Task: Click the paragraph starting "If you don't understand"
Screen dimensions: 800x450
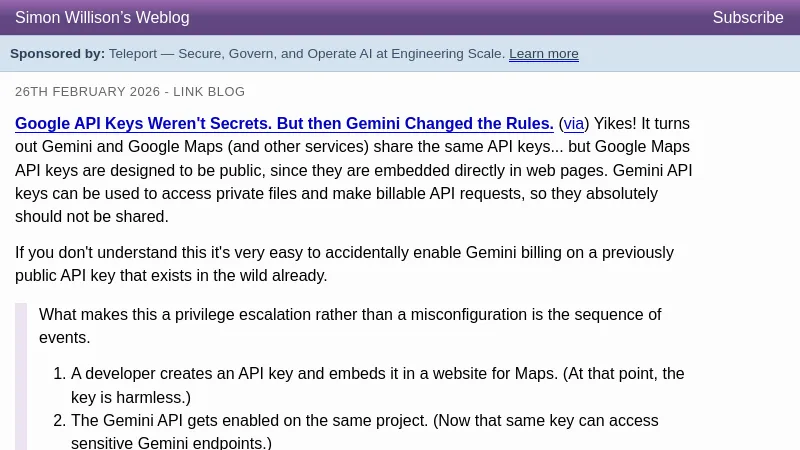Action: [x=344, y=264]
